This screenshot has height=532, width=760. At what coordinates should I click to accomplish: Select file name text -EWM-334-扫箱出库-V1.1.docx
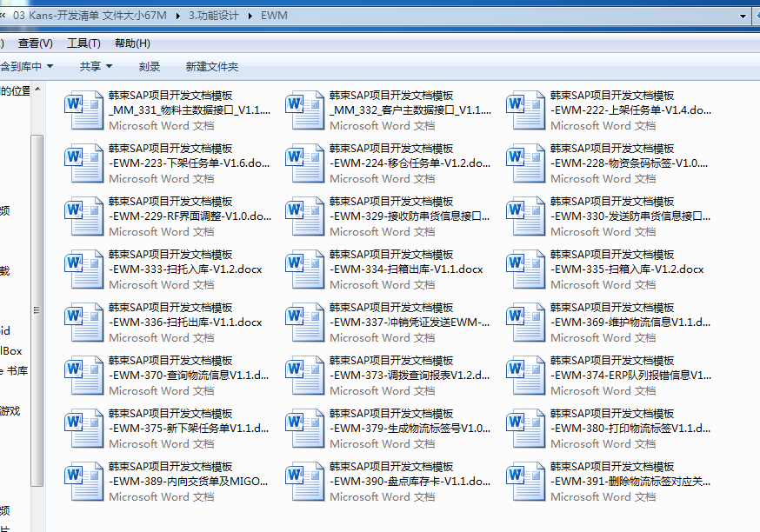[406, 269]
